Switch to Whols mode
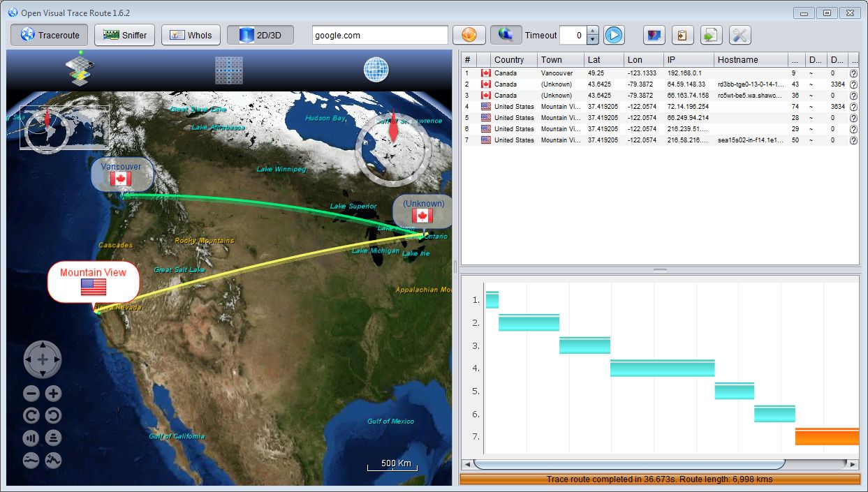868x492 pixels. pyautogui.click(x=191, y=34)
